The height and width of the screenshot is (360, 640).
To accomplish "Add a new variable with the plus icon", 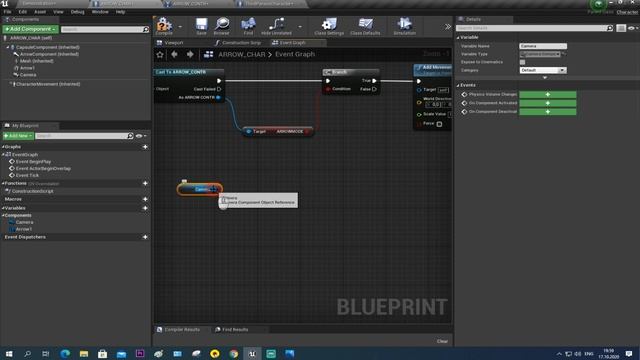I will click(145, 208).
